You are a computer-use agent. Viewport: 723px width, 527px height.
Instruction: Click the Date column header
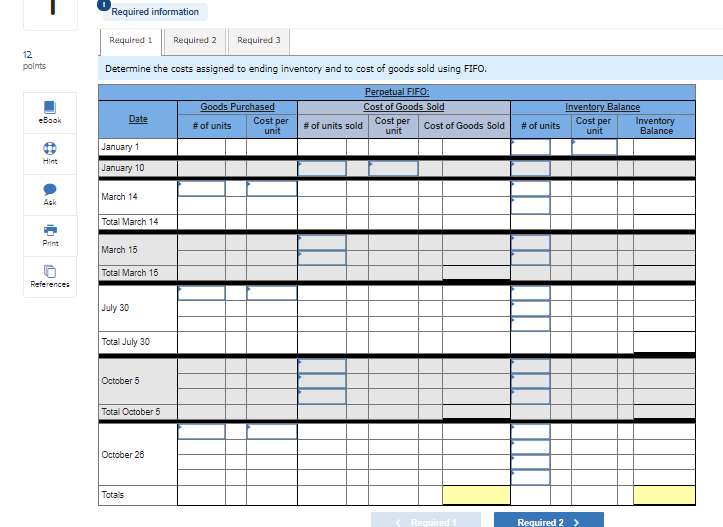click(x=138, y=119)
